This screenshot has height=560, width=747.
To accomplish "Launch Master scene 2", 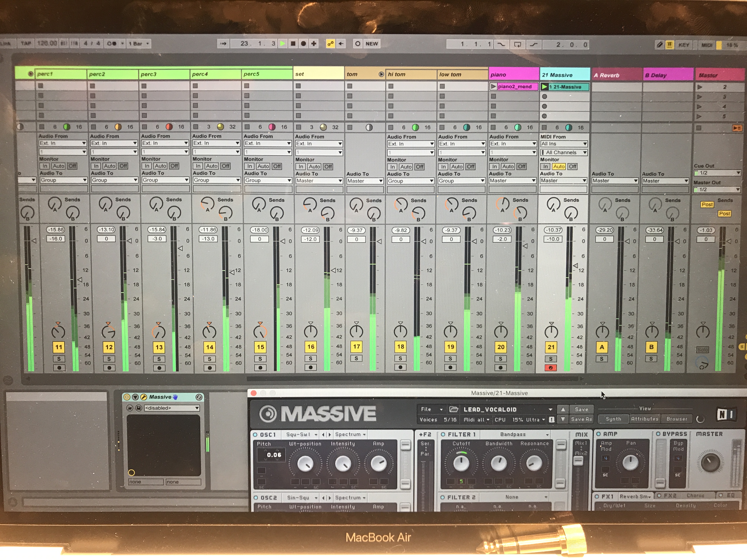I will pyautogui.click(x=700, y=87).
